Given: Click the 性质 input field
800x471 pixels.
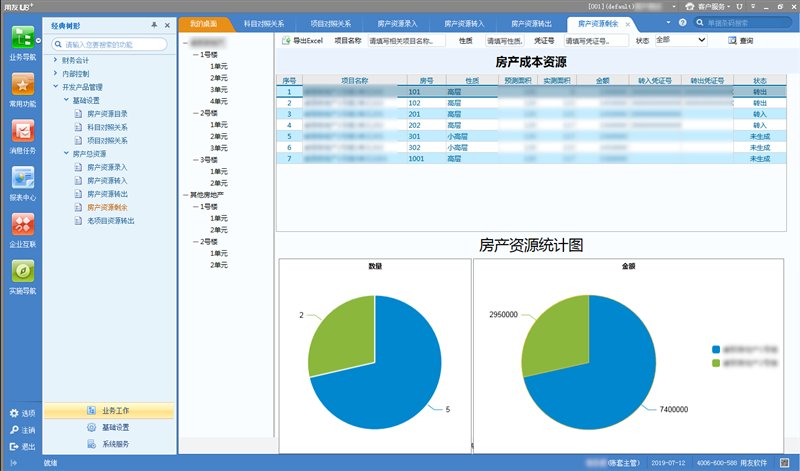Looking at the screenshot, I should point(505,40).
